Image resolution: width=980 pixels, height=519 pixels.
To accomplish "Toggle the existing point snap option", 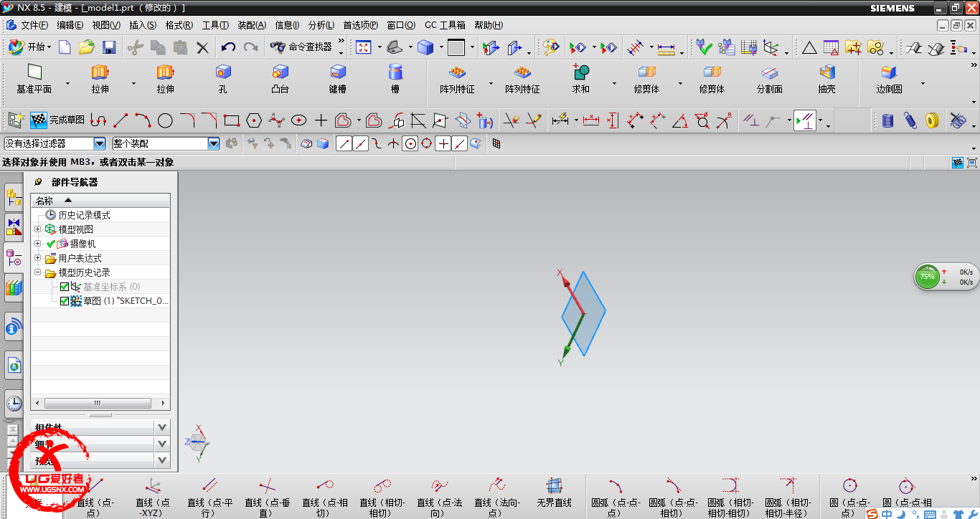I will pos(443,143).
